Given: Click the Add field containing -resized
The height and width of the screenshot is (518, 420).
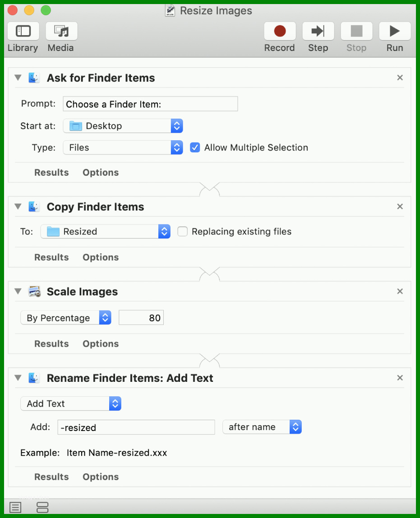Looking at the screenshot, I should tap(136, 427).
